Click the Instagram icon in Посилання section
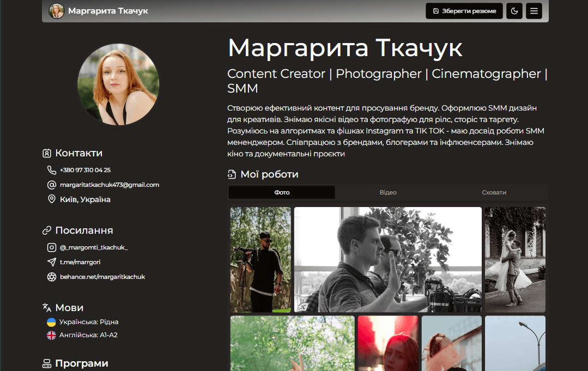 51,247
